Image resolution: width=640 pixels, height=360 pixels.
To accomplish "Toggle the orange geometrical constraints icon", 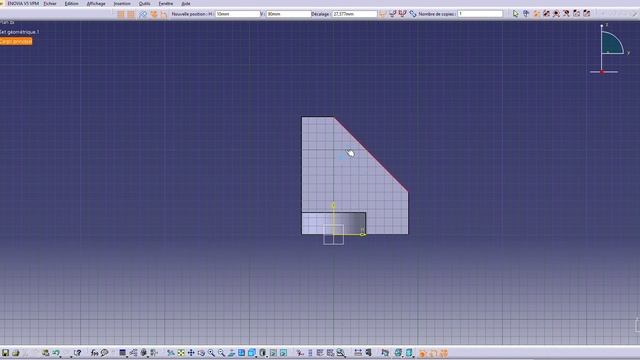I will [x=154, y=14].
